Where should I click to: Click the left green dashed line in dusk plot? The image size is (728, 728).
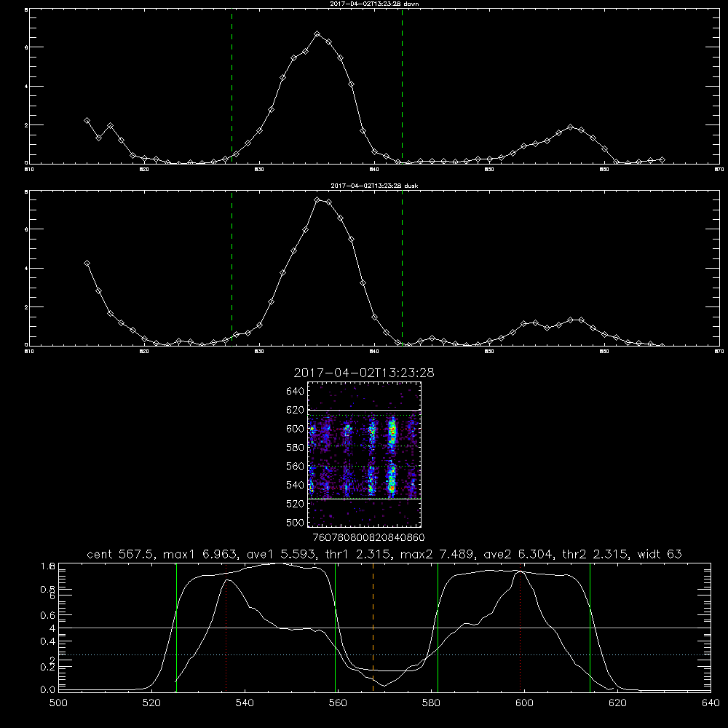pyautogui.click(x=232, y=268)
